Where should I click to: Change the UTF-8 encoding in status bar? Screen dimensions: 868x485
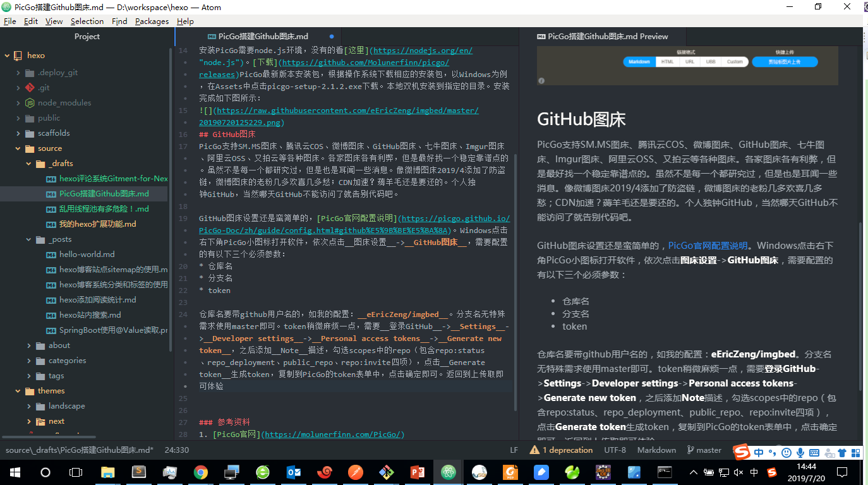[x=615, y=450]
